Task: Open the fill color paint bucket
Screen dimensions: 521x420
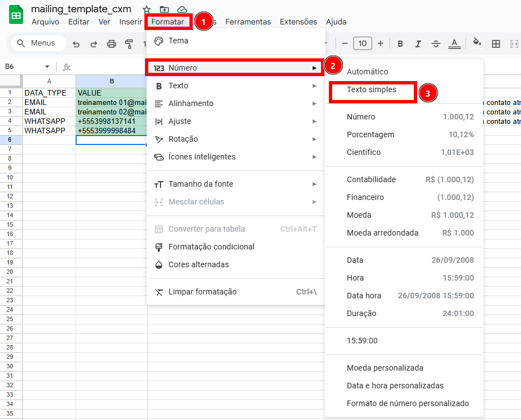Action: pos(477,43)
